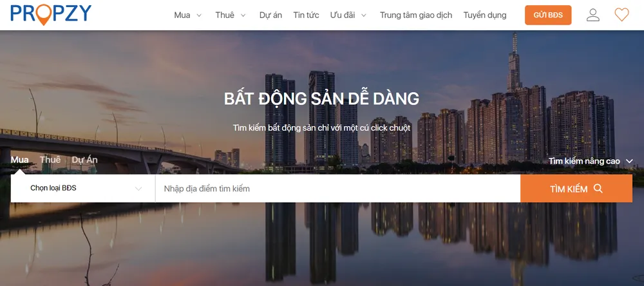Switch to the Dự Án search tab
Screen dimensions: 644x286
coord(84,160)
